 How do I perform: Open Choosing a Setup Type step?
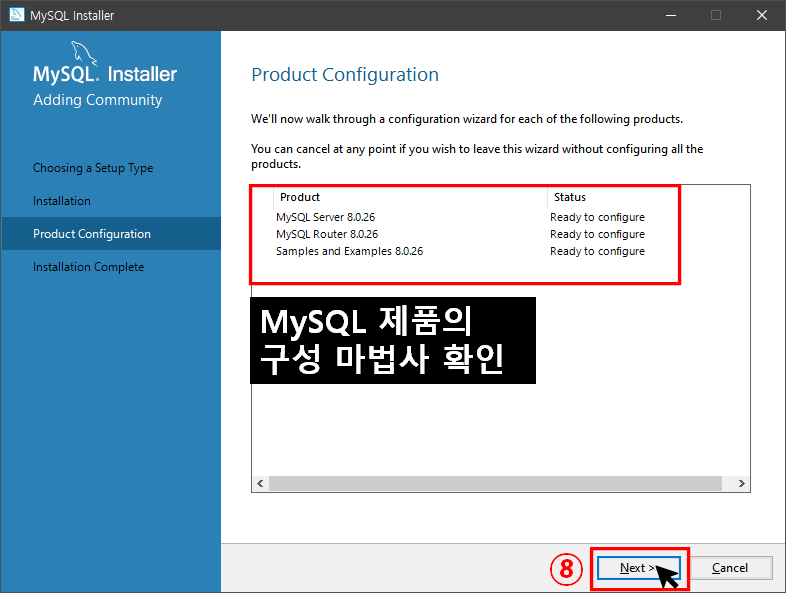pyautogui.click(x=93, y=168)
